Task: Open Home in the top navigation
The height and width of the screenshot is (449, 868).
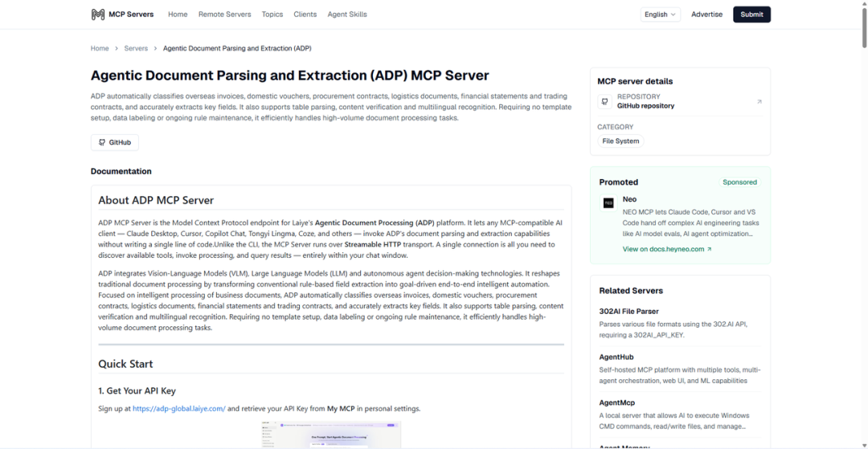Action: click(178, 14)
